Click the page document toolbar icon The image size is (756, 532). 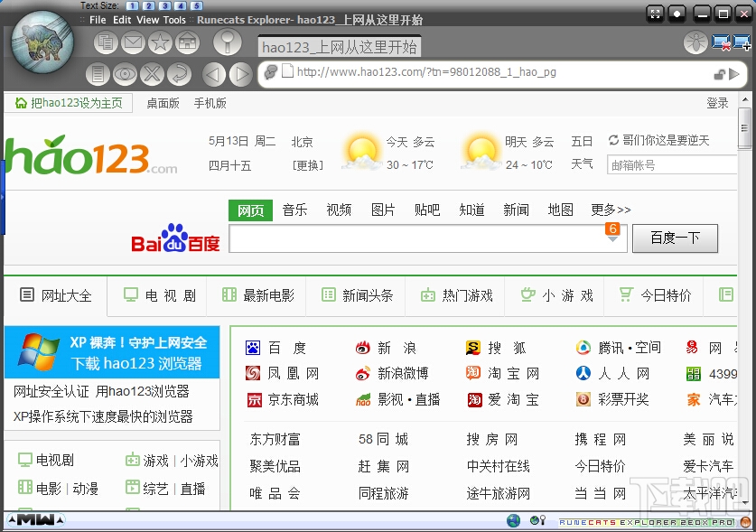(98, 74)
